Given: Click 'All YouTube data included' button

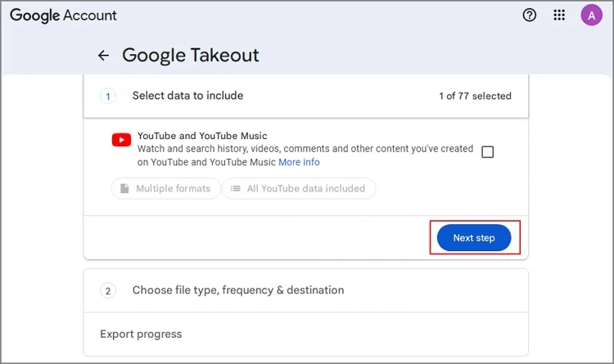Looking at the screenshot, I should [x=299, y=188].
